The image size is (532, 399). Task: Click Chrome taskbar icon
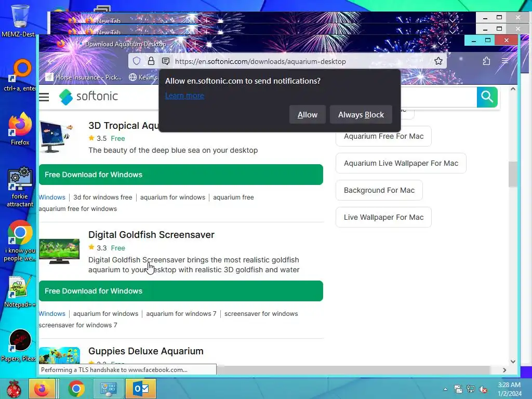(x=76, y=389)
